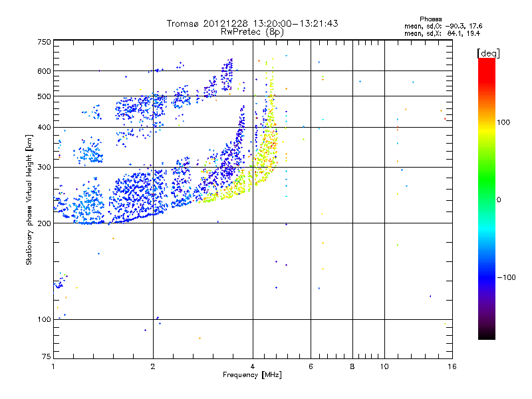This screenshot has width=532, height=399.
Task: Click the "Phases" heading text
Action: pyautogui.click(x=430, y=19)
